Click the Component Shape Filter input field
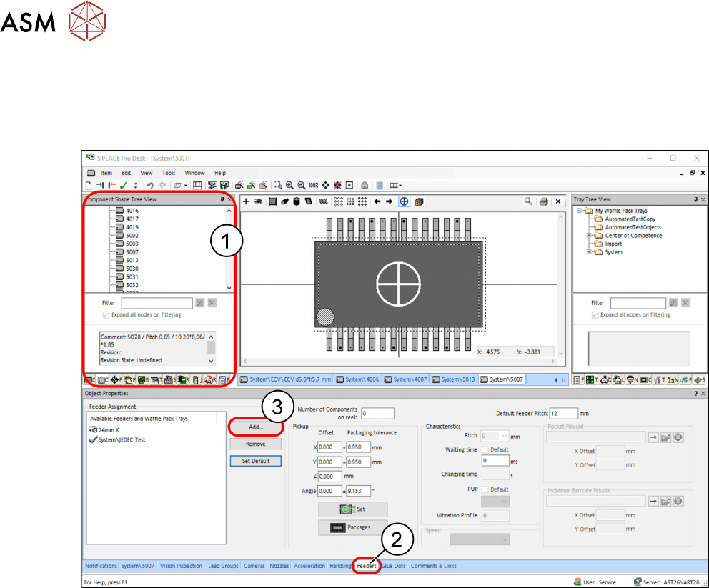This screenshot has height=588, width=709. (157, 303)
